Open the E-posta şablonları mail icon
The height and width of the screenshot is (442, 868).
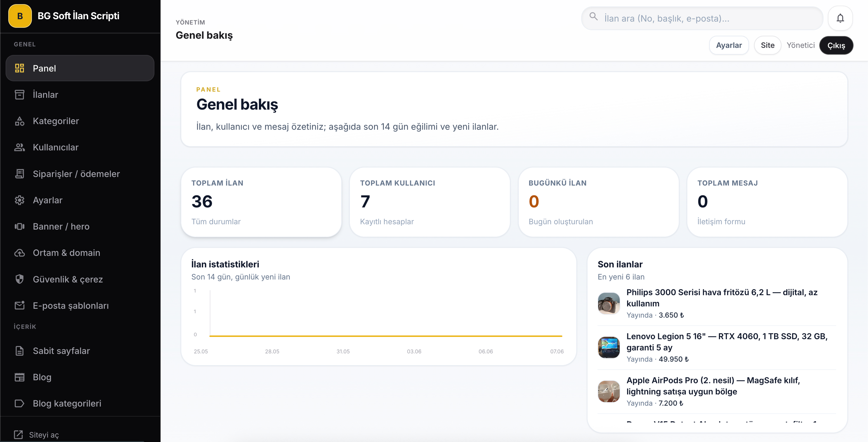tap(19, 305)
